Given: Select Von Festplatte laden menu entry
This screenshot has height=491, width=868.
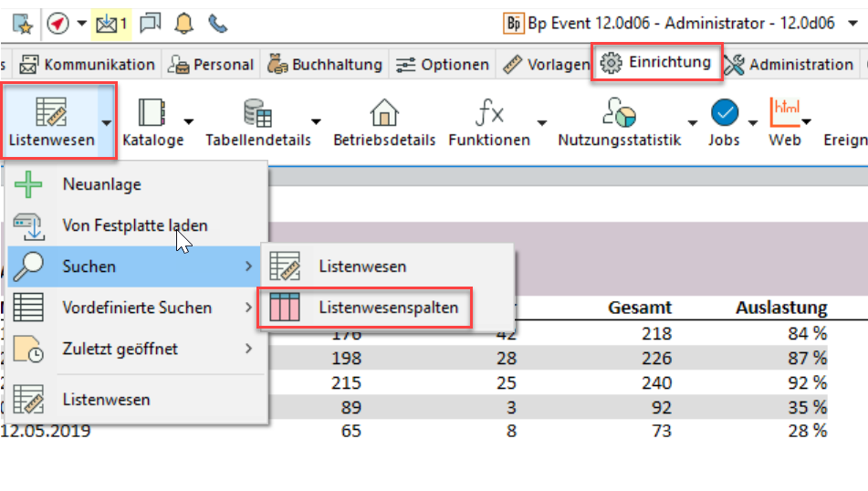Looking at the screenshot, I should pos(134,225).
